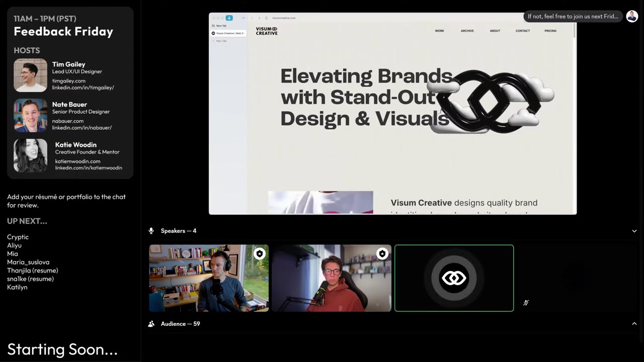Click the name 'Katie Woodin'
The height and width of the screenshot is (362, 644).
coord(76,145)
